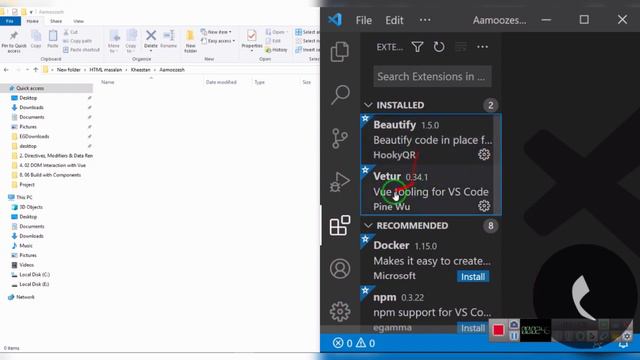Select the npm extension entry

click(431, 310)
